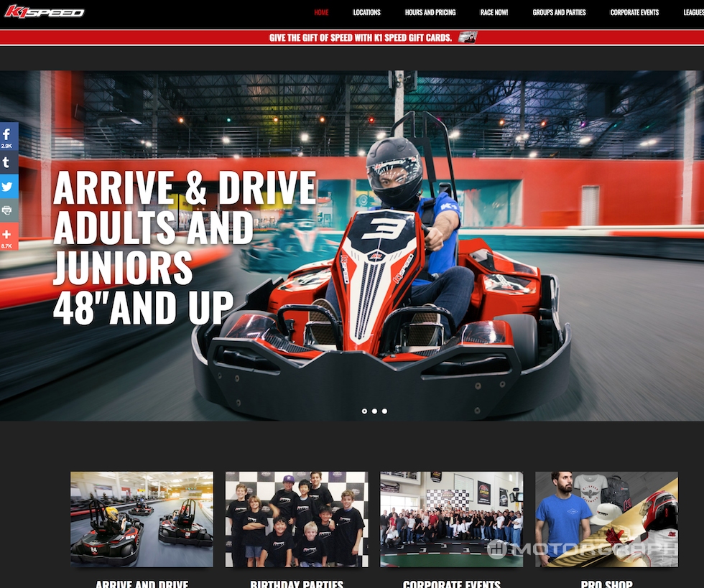Click the Tumblr share icon
The height and width of the screenshot is (588, 704).
(7, 162)
